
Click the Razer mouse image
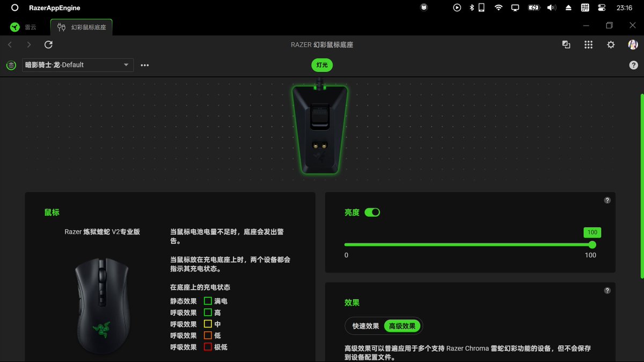click(103, 306)
